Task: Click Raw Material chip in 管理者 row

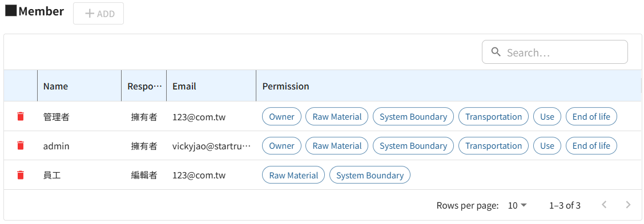Action: (x=337, y=116)
